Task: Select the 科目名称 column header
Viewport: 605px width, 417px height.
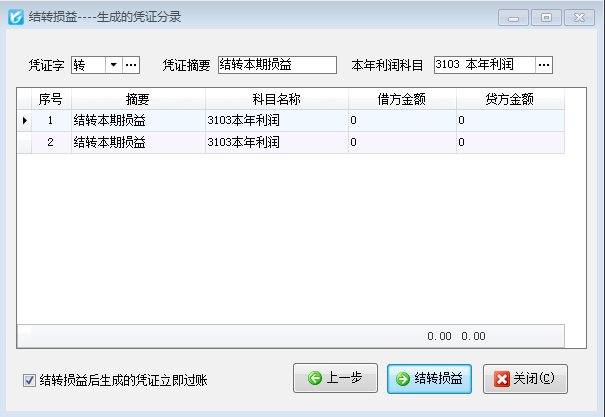Action: click(276, 99)
